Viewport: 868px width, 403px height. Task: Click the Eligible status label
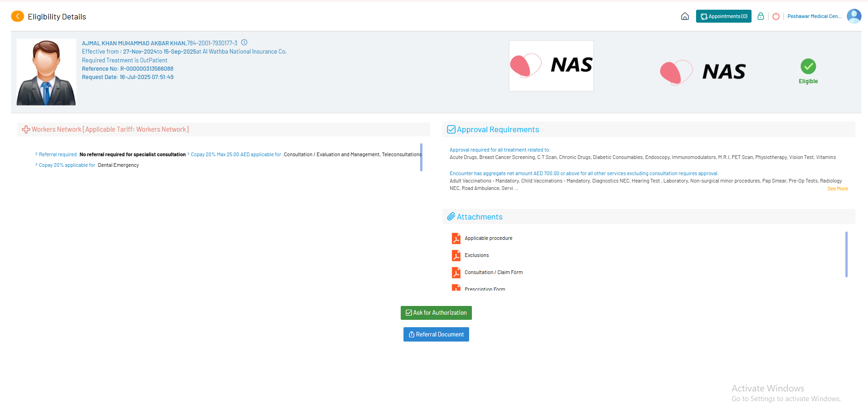pyautogui.click(x=808, y=81)
